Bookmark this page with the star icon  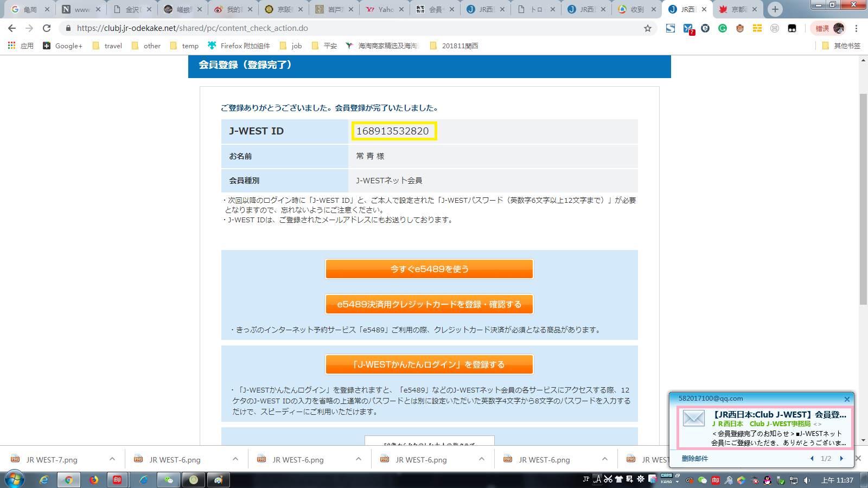[647, 28]
